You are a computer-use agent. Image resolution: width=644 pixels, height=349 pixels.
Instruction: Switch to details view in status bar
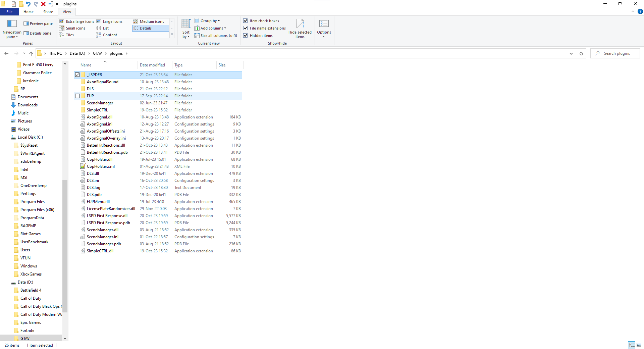(x=632, y=345)
